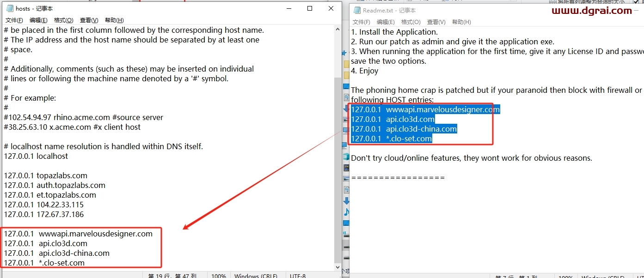
Task: Select the 3D Objects cube icon in Explorer sidebar
Action: (x=346, y=157)
